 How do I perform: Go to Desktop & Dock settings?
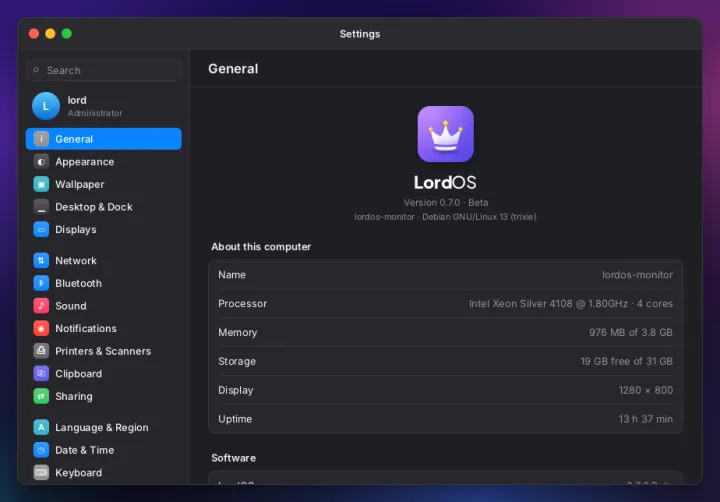click(104, 207)
